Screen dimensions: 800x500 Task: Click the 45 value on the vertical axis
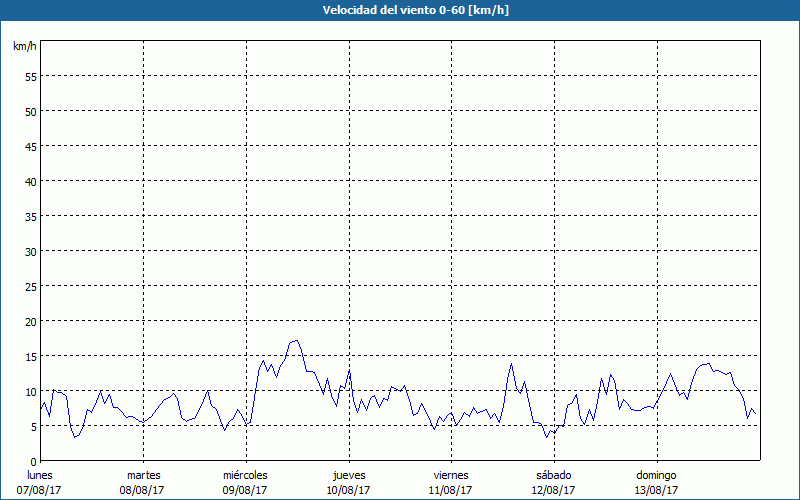click(x=30, y=146)
